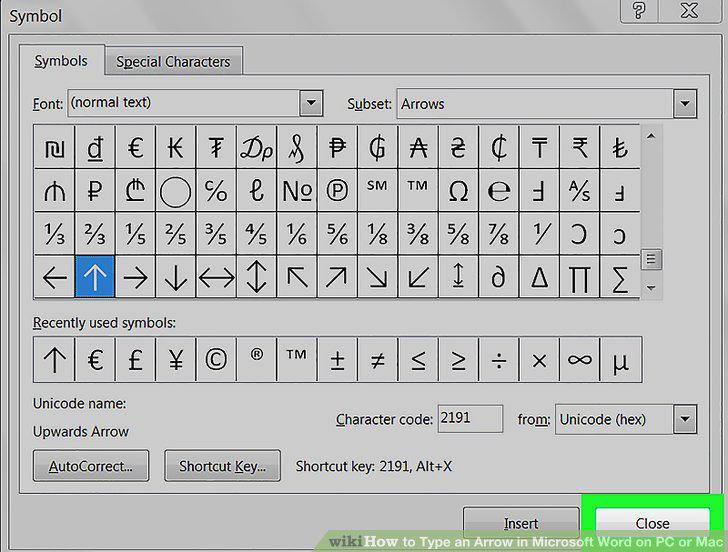Pick pound £ from recently used symbols
Image resolution: width=728 pixels, height=552 pixels.
(135, 360)
